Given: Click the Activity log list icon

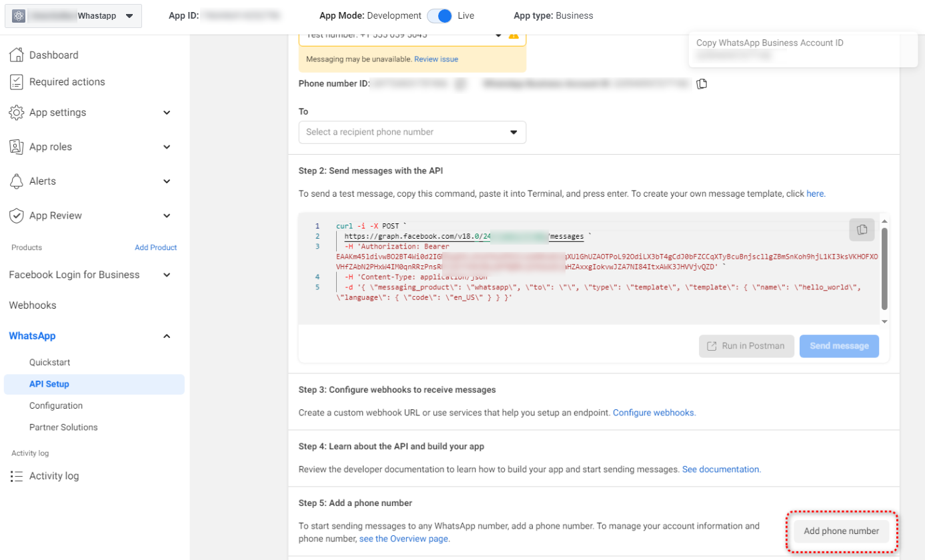Looking at the screenshot, I should point(17,476).
